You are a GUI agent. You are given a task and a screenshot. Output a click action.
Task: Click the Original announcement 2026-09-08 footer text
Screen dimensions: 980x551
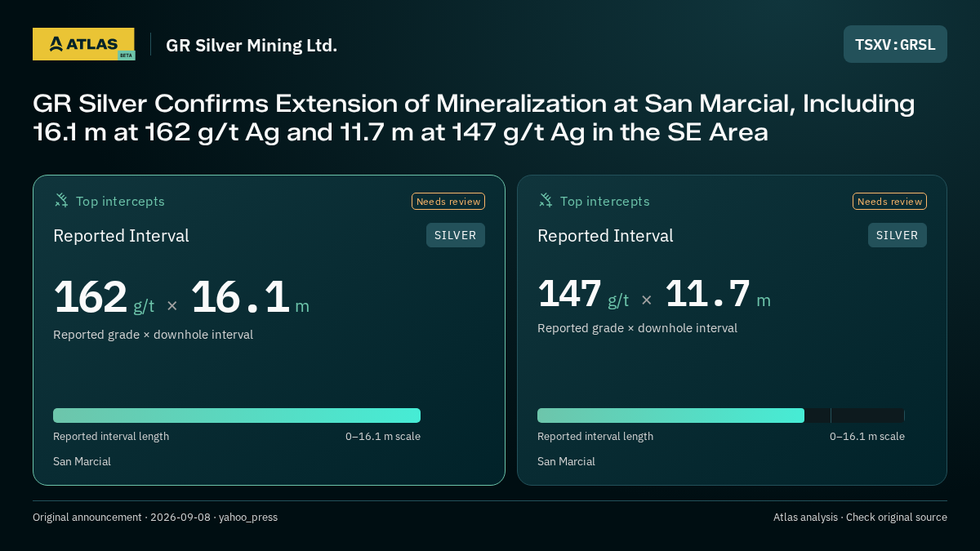[x=155, y=518]
